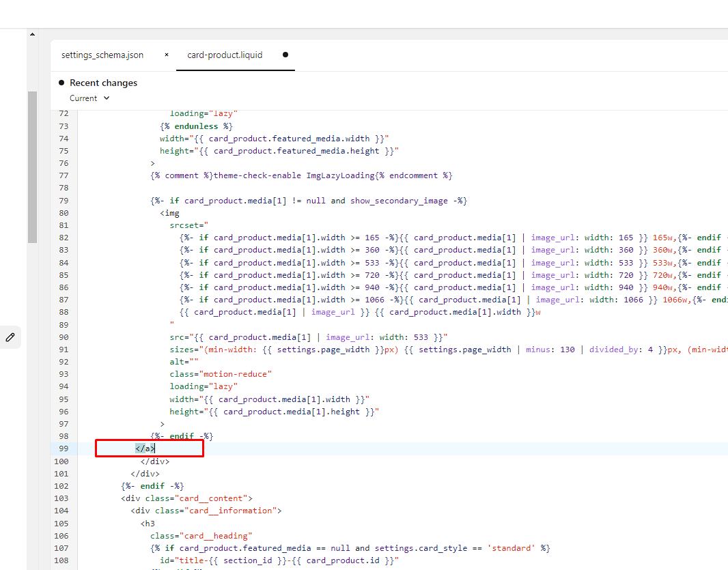Screen dimensions: 728x570
Task: Click the src attribute on line 90
Action: pyautogui.click(x=309, y=337)
